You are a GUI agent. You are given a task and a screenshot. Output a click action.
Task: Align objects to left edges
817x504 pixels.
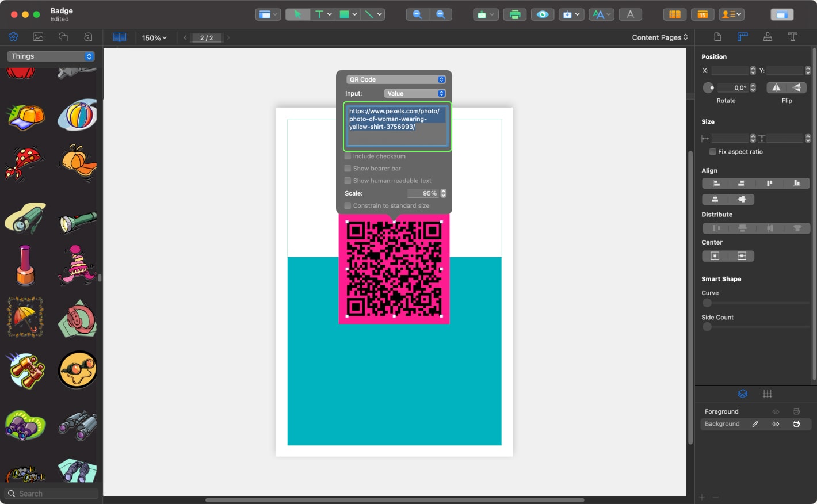click(x=716, y=183)
